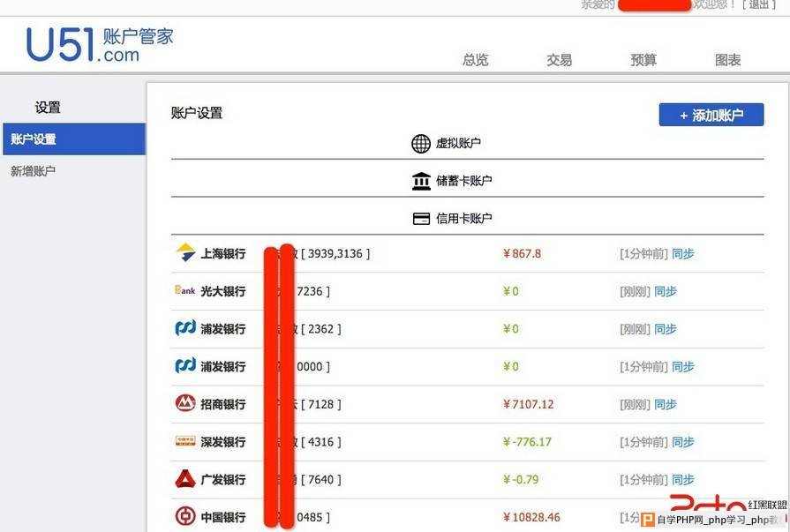The height and width of the screenshot is (532, 790).
Task: Open the 总览 tab
Action: [x=475, y=60]
